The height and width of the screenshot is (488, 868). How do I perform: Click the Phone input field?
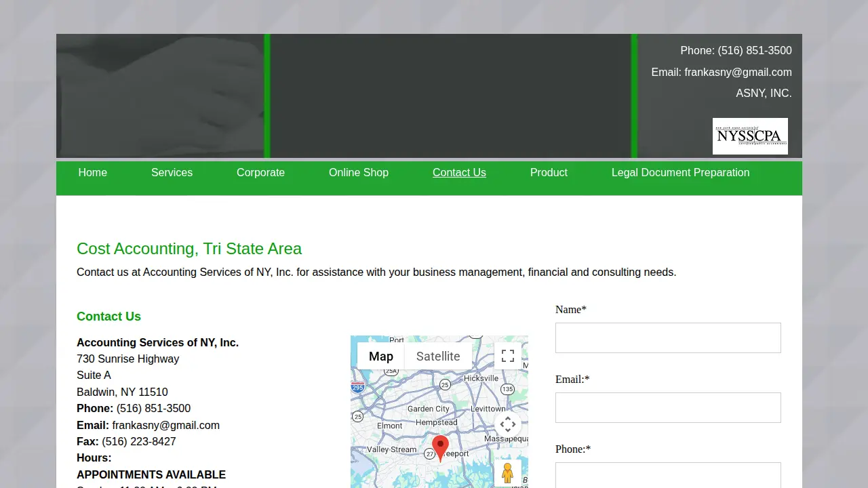[668, 475]
